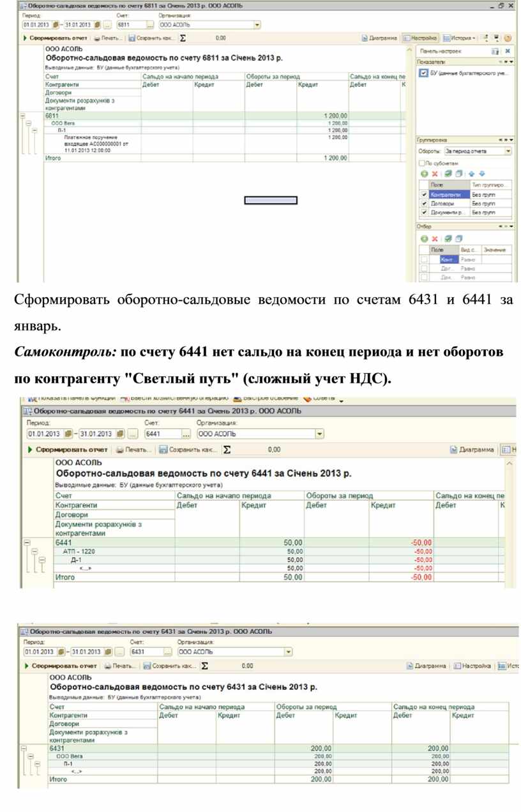
Task: Open Диаграмма in 6811 window
Action: pos(379,38)
